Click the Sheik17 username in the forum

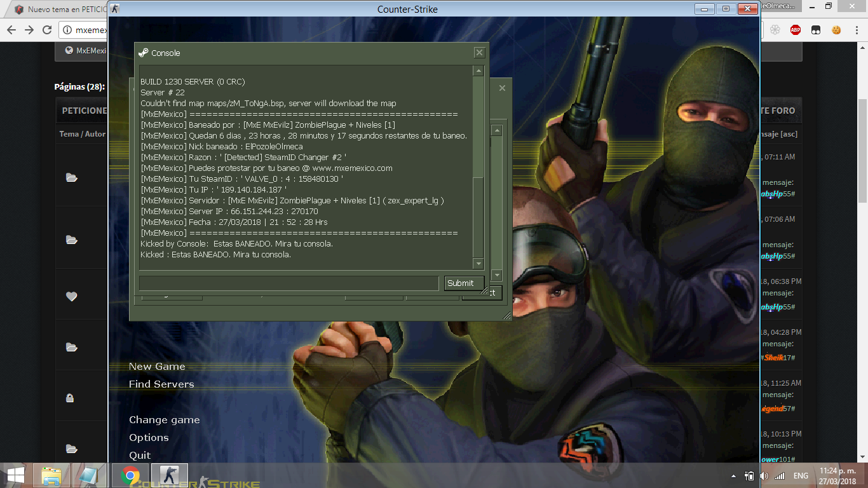coord(778,358)
